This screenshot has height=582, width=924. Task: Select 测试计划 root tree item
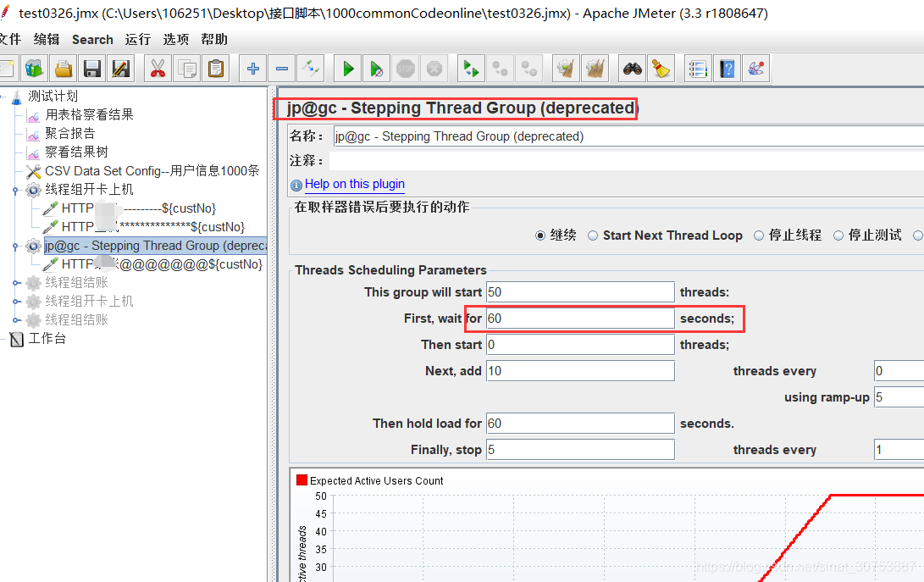coord(53,96)
